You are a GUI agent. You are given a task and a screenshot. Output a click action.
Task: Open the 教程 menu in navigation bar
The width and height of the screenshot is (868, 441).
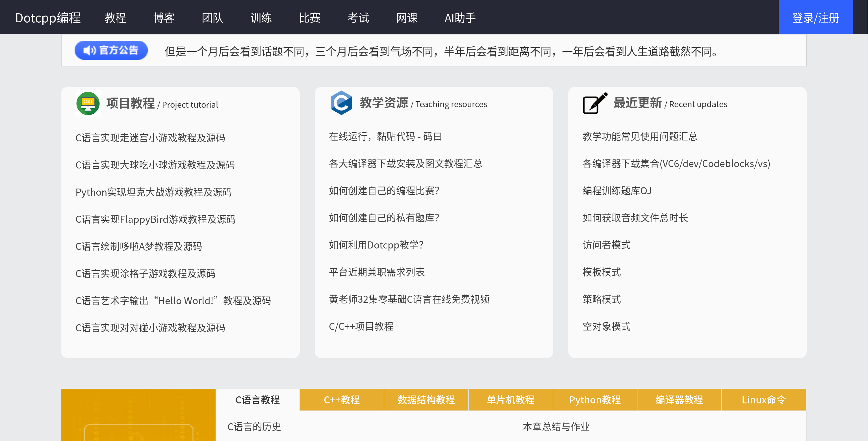(115, 18)
